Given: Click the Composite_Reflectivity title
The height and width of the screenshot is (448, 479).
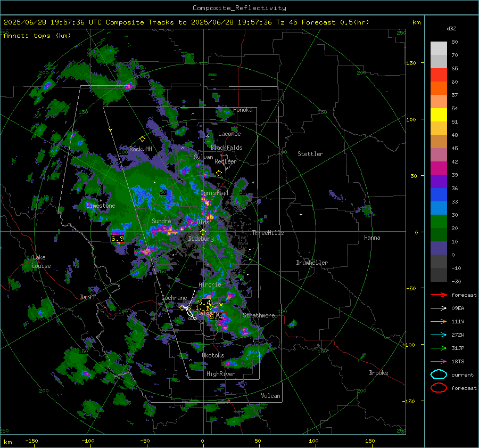Looking at the screenshot, I should pos(240,8).
